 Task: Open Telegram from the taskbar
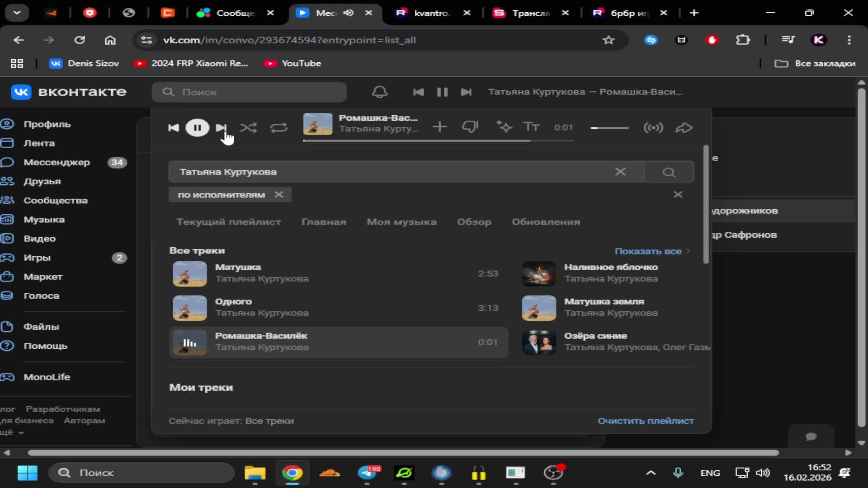367,473
